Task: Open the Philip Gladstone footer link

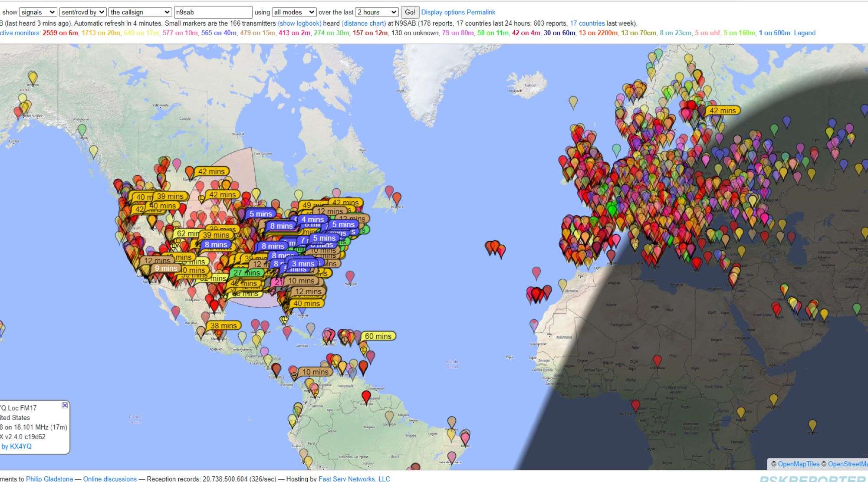Action: coord(49,479)
